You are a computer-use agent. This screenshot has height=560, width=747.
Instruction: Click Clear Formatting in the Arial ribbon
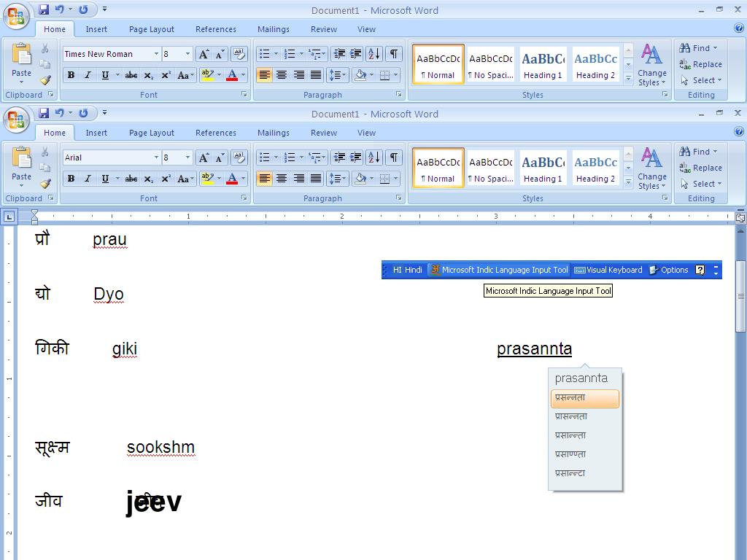(x=239, y=157)
